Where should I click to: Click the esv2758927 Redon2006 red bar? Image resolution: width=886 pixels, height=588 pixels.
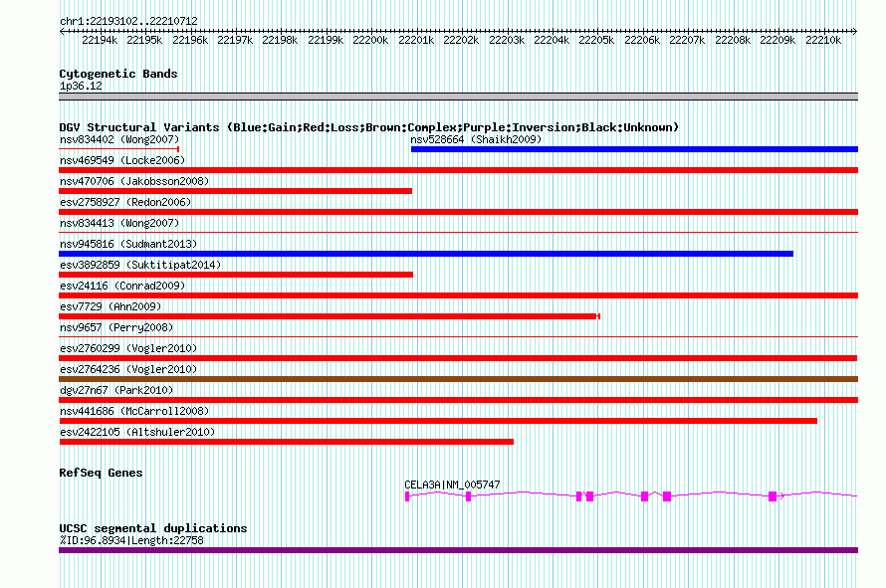[x=458, y=212]
